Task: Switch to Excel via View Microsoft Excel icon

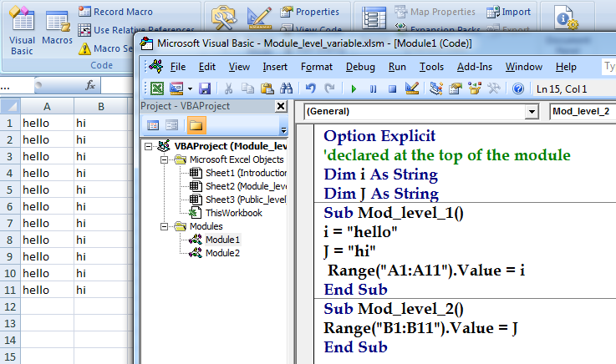Action: [157, 88]
